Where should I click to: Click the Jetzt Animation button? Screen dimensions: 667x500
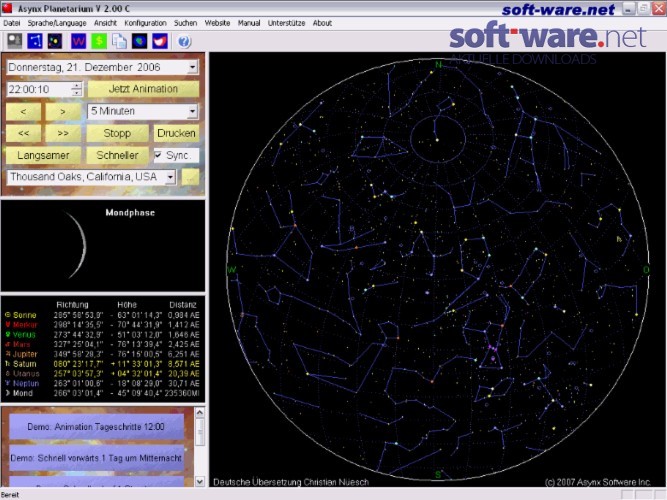pos(143,89)
